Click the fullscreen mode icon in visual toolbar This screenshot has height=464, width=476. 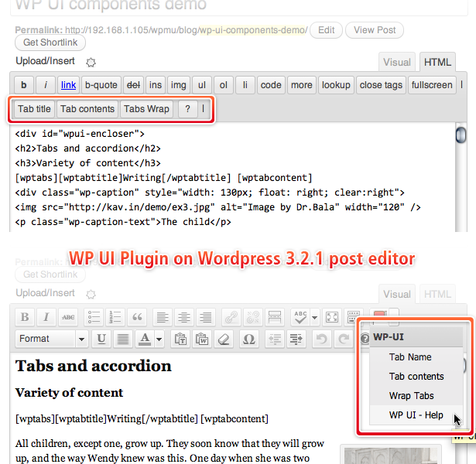tap(332, 317)
